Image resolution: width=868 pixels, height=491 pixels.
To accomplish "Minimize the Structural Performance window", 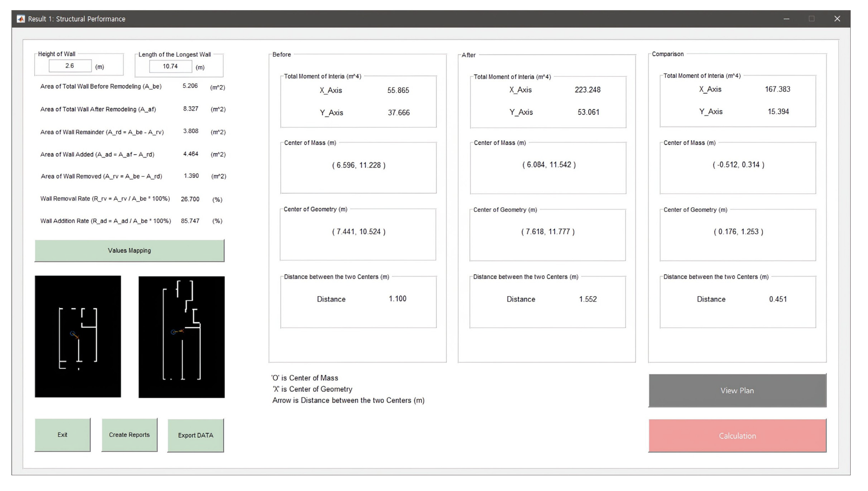I will [786, 19].
